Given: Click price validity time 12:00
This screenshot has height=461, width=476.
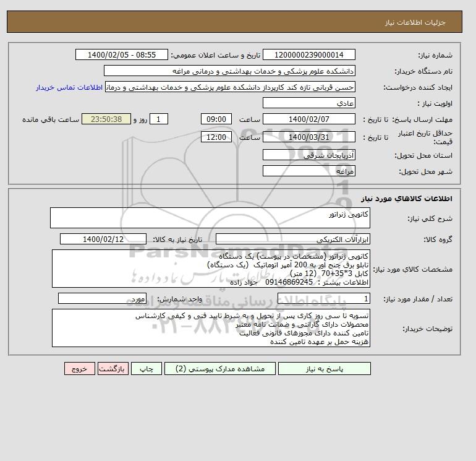Looking at the screenshot, I should (x=216, y=137).
